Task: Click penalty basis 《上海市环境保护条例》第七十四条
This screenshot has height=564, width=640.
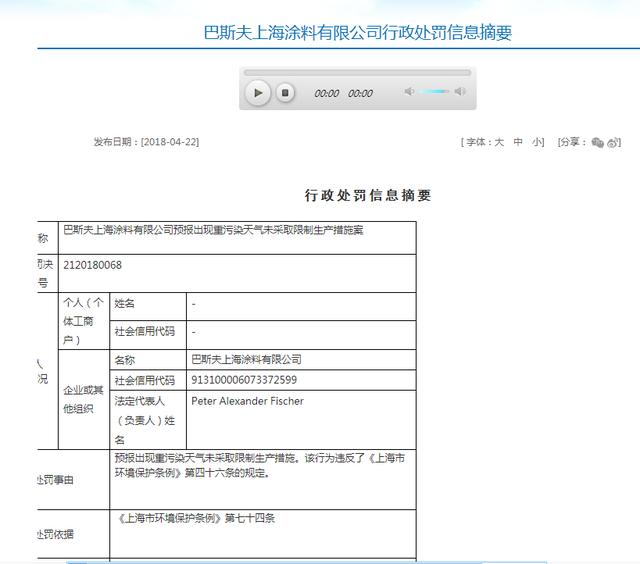Action: (196, 518)
